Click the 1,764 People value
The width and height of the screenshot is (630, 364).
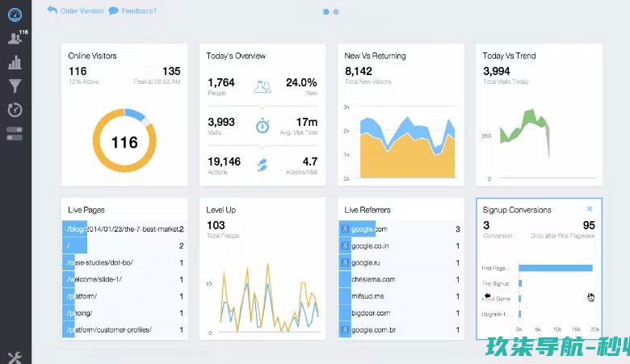tap(221, 82)
